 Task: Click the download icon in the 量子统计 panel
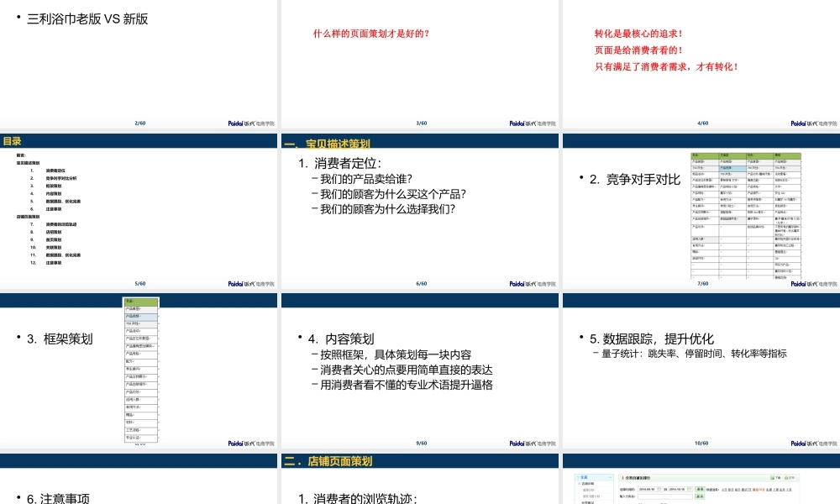pos(772,477)
